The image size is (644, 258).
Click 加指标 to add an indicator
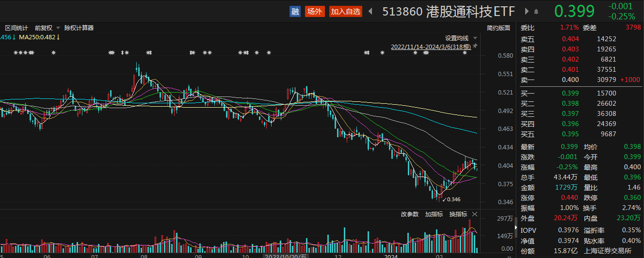[x=434, y=214]
